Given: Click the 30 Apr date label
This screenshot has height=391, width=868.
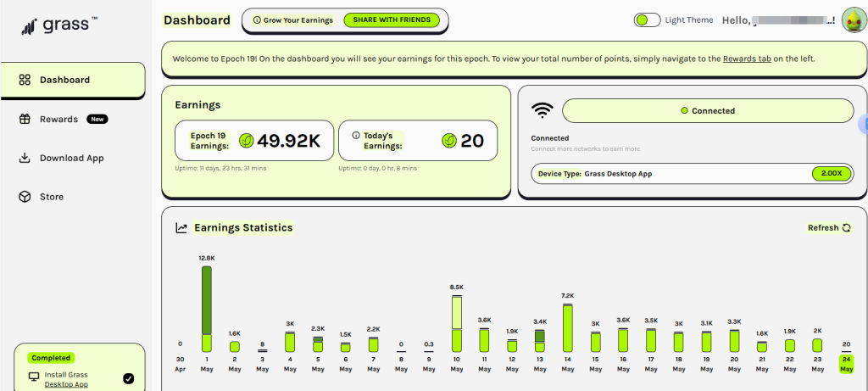Looking at the screenshot, I should [180, 364].
